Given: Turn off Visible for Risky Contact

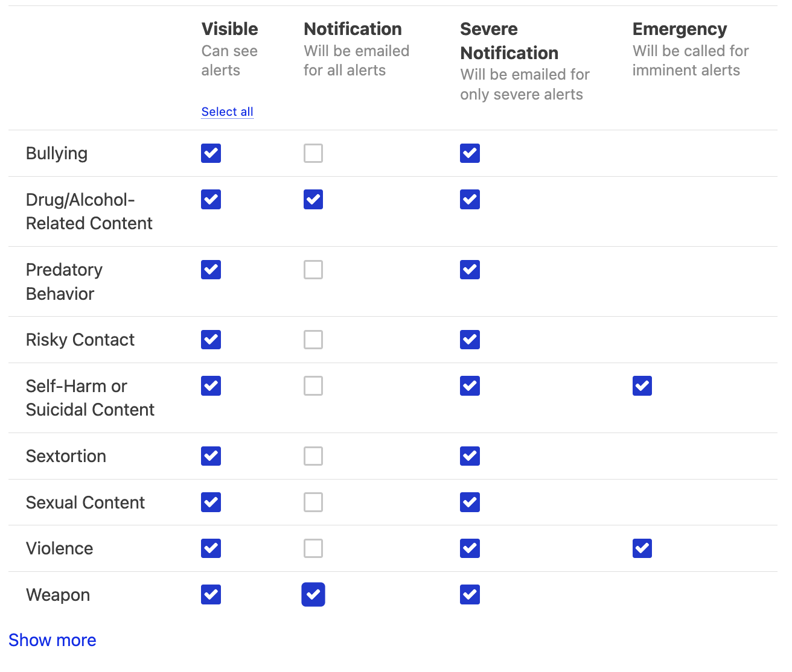Looking at the screenshot, I should [211, 340].
